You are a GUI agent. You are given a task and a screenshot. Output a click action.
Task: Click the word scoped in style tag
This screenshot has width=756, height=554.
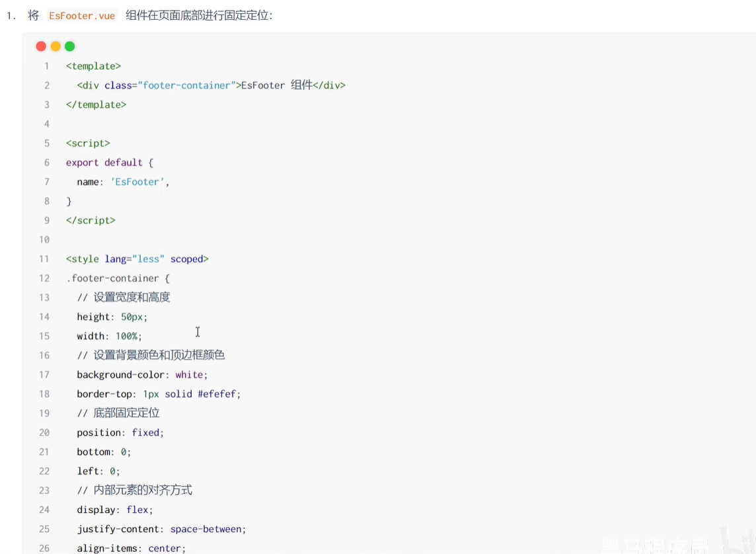click(x=186, y=259)
